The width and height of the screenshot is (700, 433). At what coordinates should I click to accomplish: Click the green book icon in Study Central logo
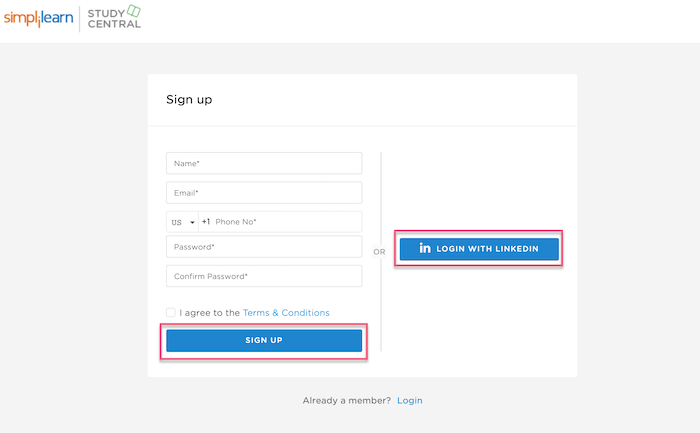point(133,10)
